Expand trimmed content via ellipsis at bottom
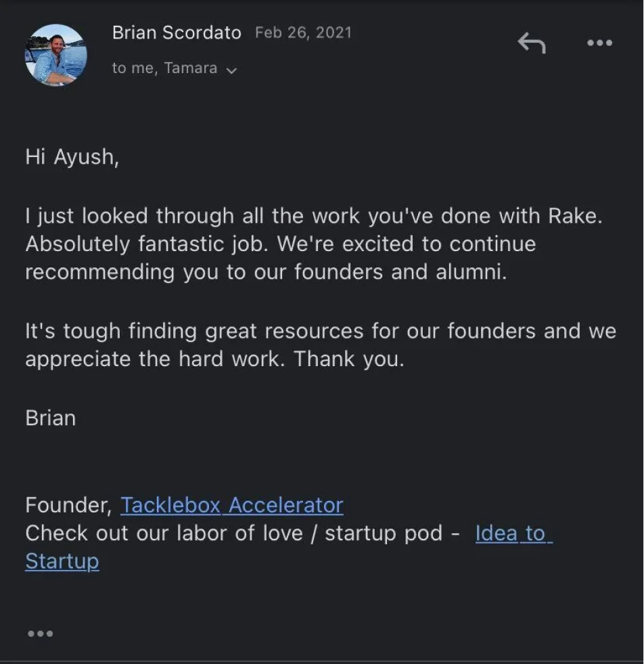 [41, 634]
